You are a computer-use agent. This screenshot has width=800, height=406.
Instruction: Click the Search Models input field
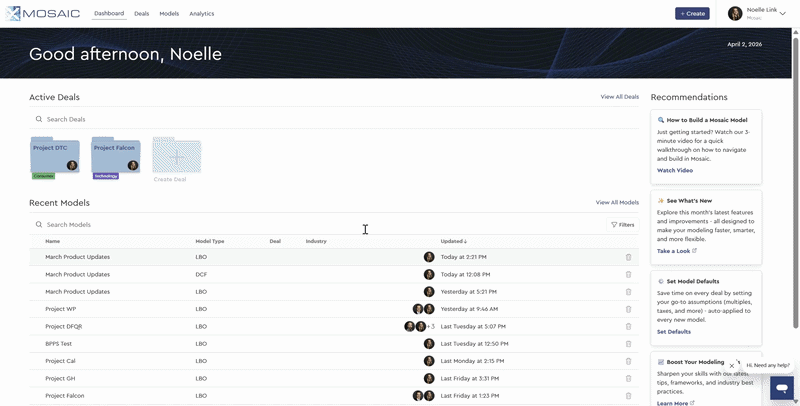316,224
